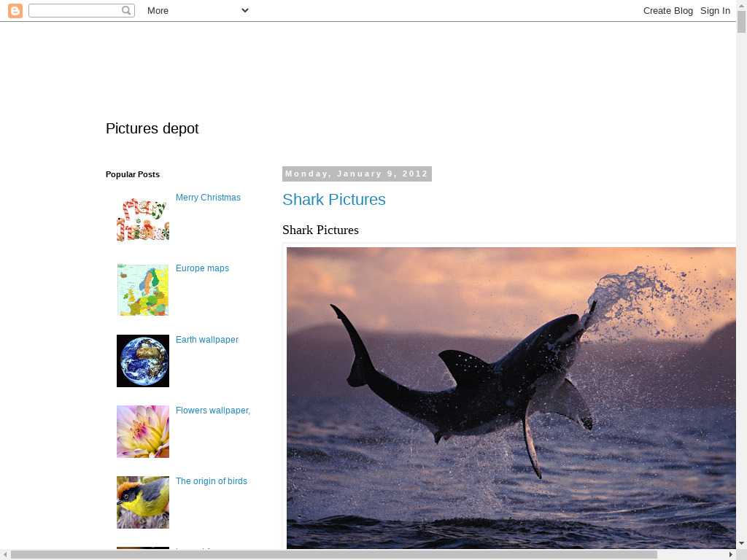
Task: Open the Flowers wallpaper text link
Action: 212,411
